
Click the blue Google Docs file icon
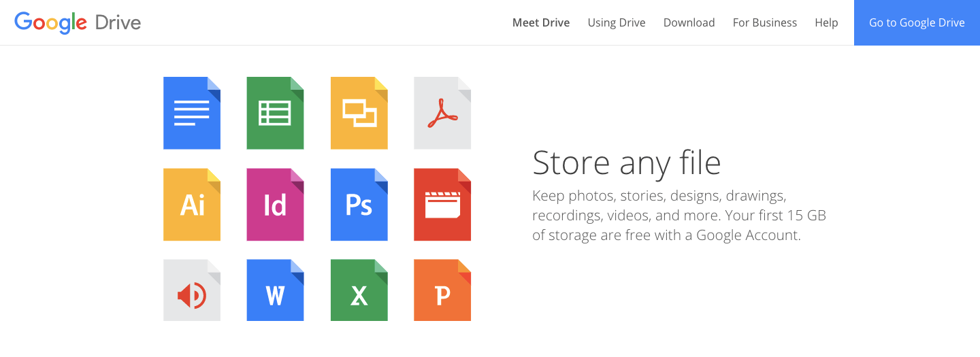tap(192, 113)
